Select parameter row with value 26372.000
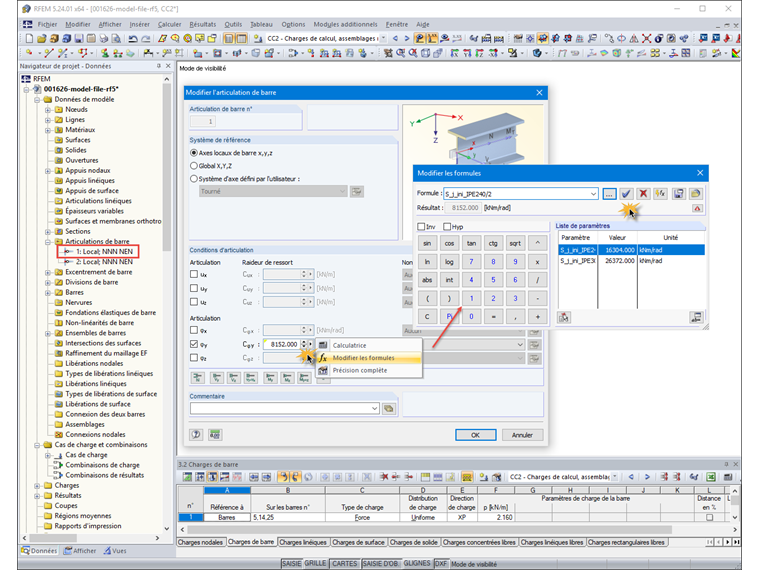Screen dimensions: 760x570 point(632,261)
